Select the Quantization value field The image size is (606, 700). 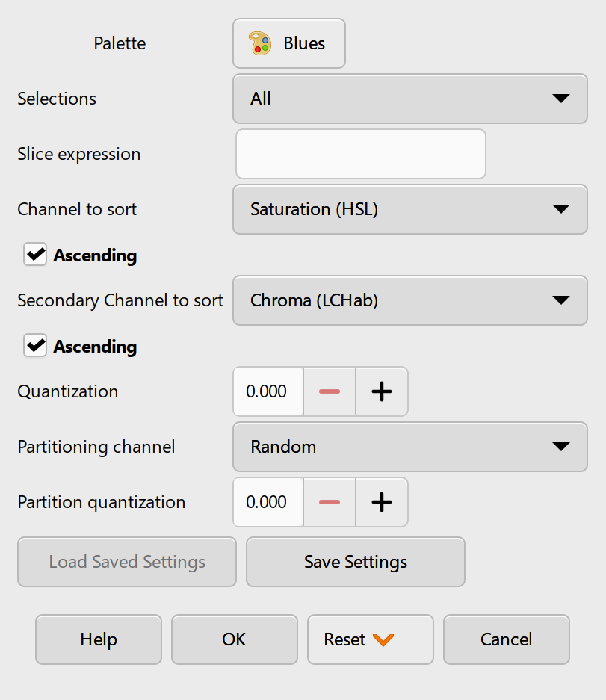point(268,391)
